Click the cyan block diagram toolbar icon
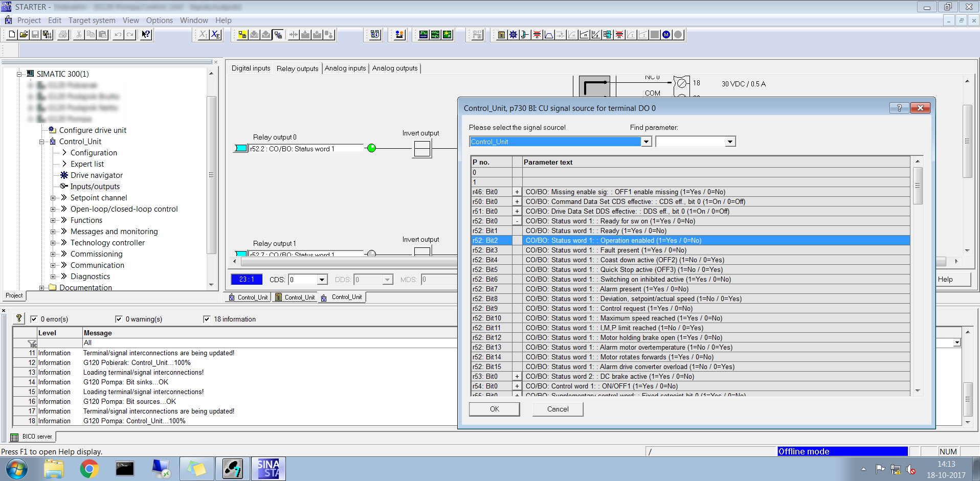 pos(608,34)
